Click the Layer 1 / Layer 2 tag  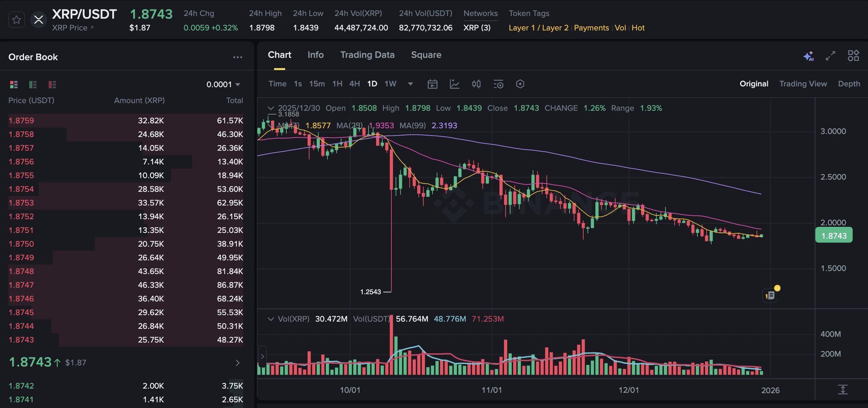[x=538, y=28]
